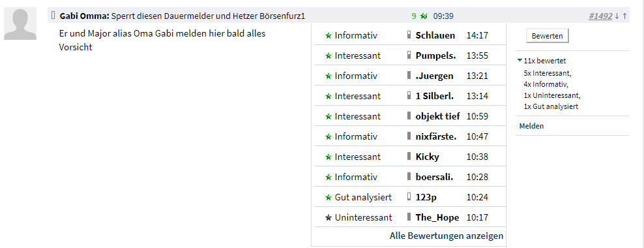Viewport: 644px width, 248px height.
Task: Click the grey star beside Uninteressant
Action: click(x=328, y=218)
